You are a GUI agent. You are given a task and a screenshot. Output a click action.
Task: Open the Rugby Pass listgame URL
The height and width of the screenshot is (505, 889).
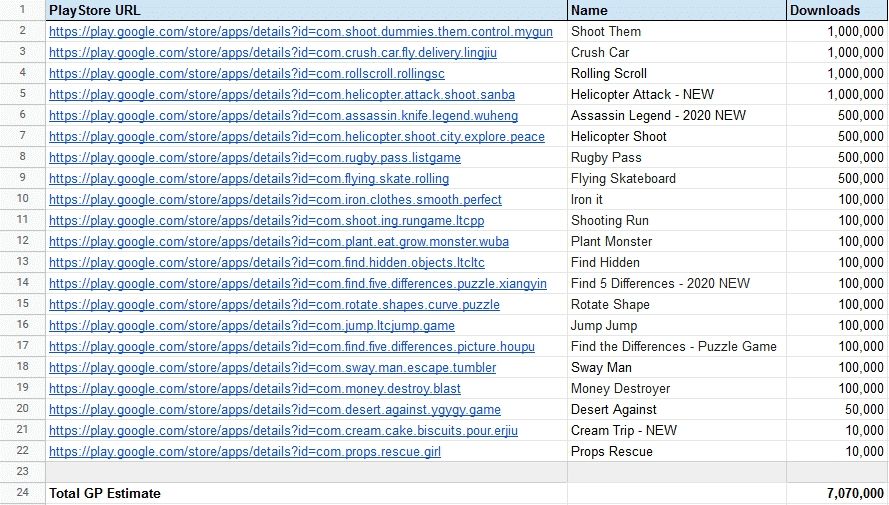(254, 158)
